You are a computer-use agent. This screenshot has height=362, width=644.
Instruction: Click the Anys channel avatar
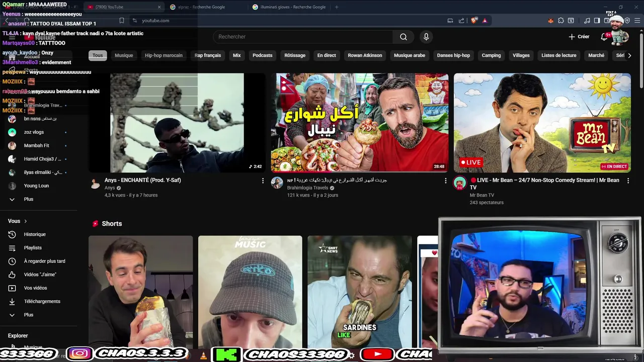click(95, 183)
